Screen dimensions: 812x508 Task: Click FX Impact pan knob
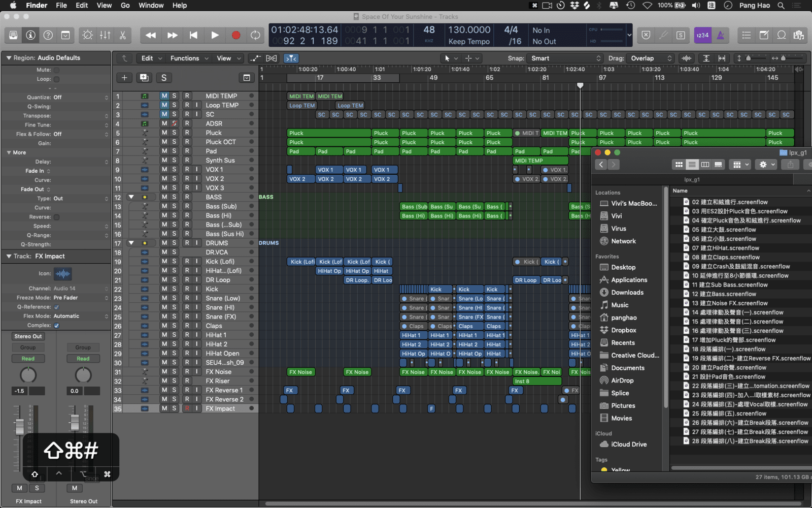pyautogui.click(x=28, y=375)
